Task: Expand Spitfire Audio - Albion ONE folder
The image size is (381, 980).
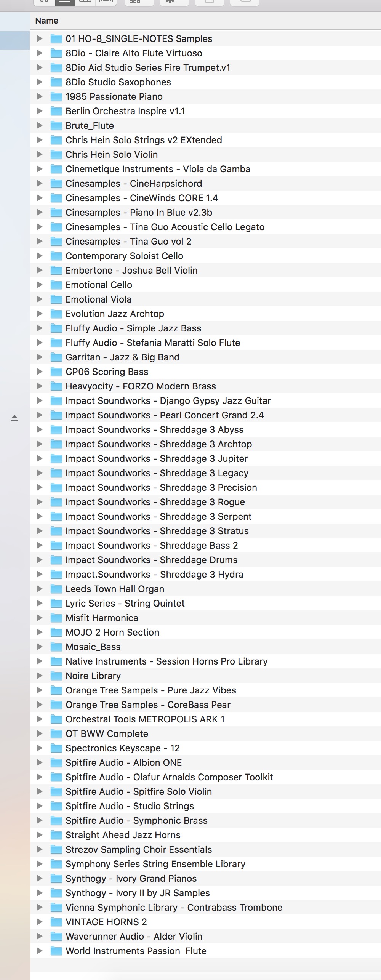Action: [x=39, y=762]
